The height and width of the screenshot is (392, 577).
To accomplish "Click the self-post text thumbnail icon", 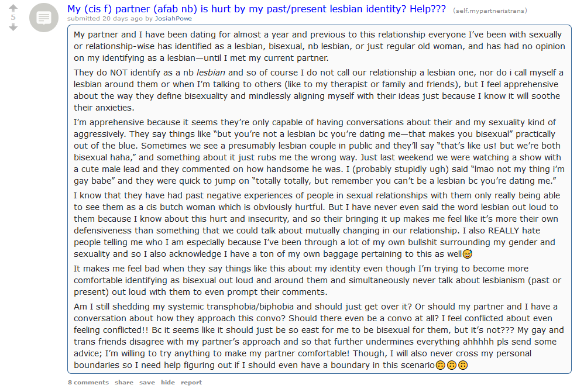I will [44, 18].
